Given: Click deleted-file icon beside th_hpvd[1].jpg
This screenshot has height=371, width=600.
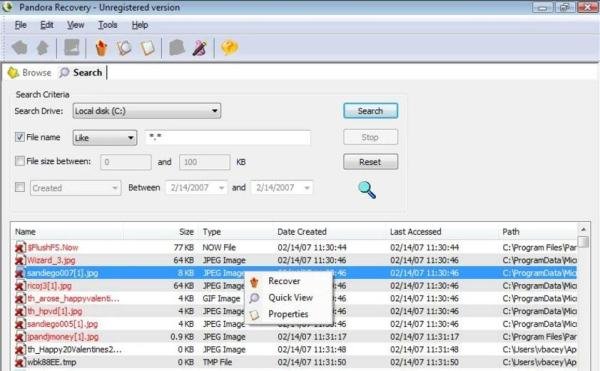Looking at the screenshot, I should [20, 311].
